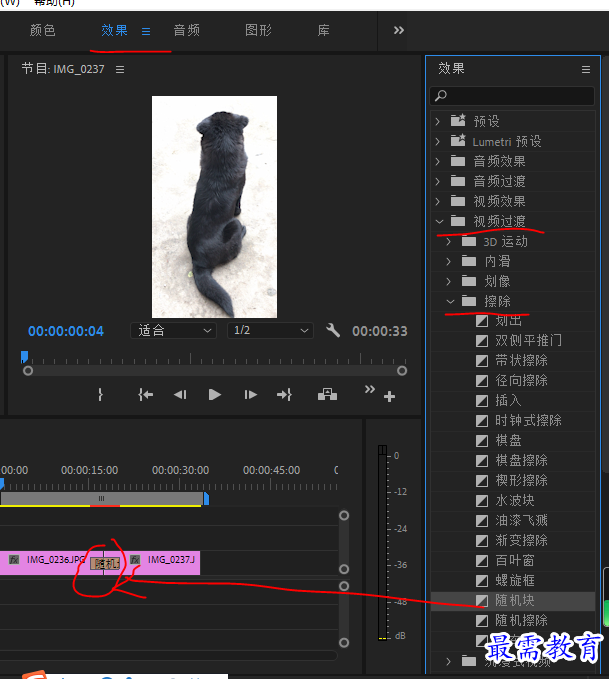Select the 径向擦除 transition
The height and width of the screenshot is (679, 609).
tap(522, 381)
